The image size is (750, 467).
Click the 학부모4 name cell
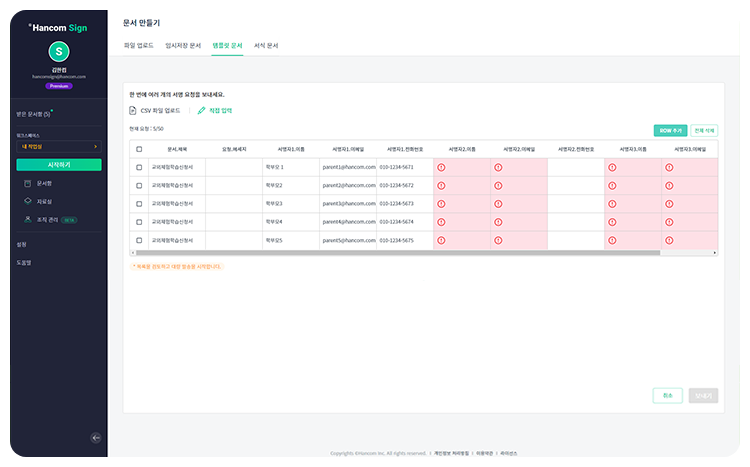pos(291,222)
